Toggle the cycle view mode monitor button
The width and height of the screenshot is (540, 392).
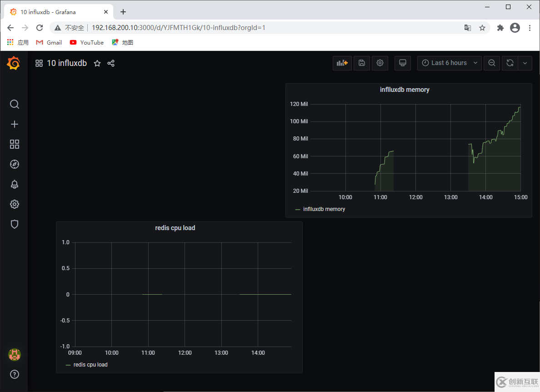pyautogui.click(x=402, y=63)
